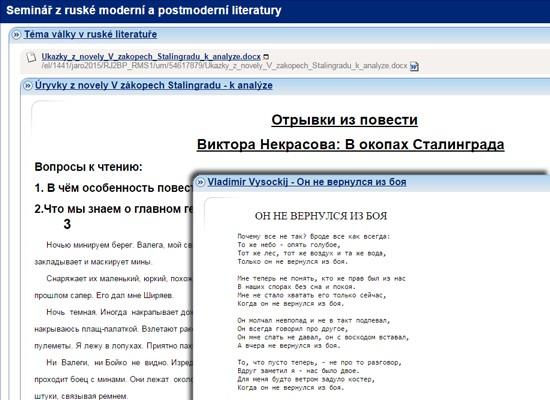
Task: Click the Вопросы к чтению: heading
Action: (x=88, y=167)
